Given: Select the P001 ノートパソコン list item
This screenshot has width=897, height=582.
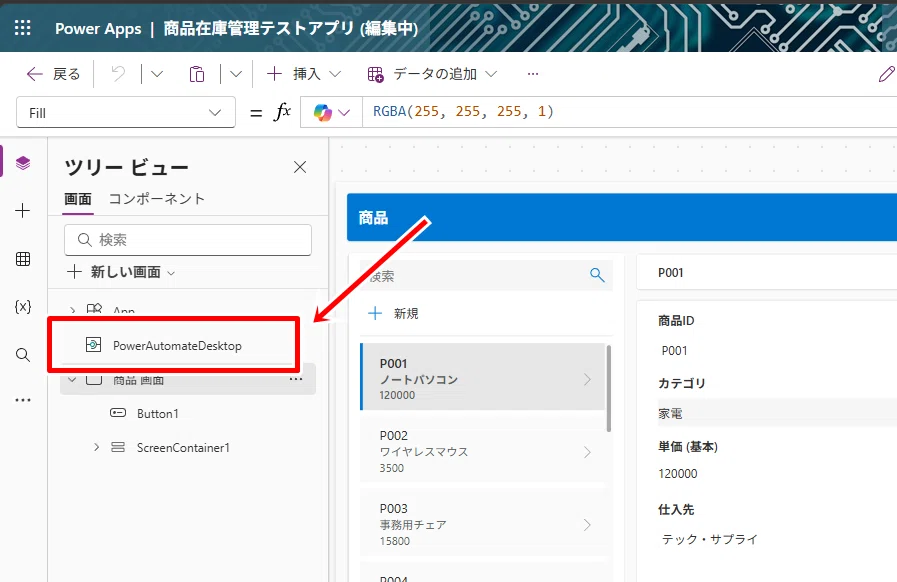Looking at the screenshot, I should pos(483,377).
